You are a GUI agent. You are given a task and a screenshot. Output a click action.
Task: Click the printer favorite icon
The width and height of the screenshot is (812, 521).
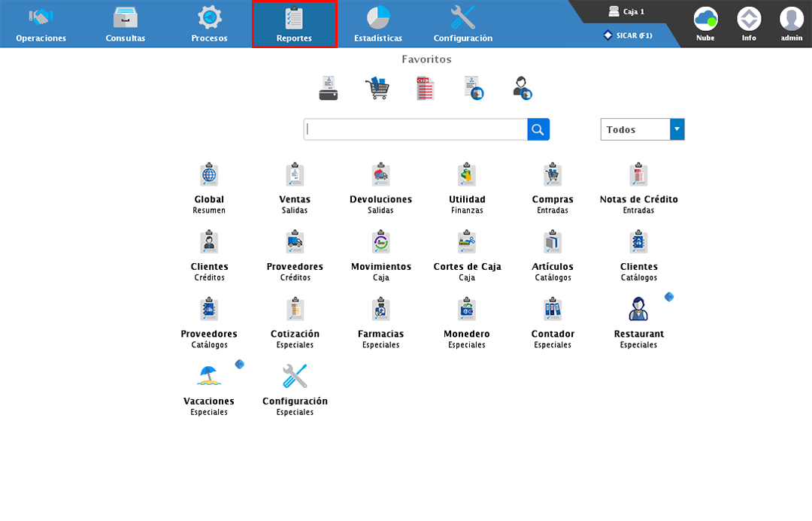point(329,88)
